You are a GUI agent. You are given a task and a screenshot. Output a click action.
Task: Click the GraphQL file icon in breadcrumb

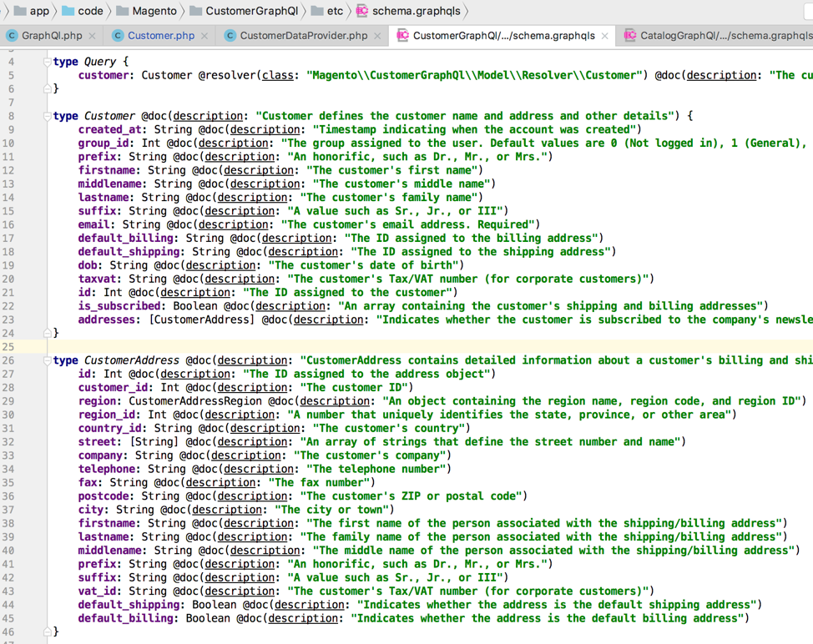(x=361, y=11)
